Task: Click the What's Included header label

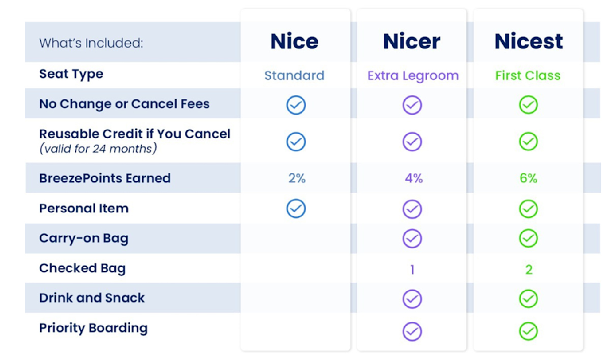Action: pyautogui.click(x=91, y=43)
